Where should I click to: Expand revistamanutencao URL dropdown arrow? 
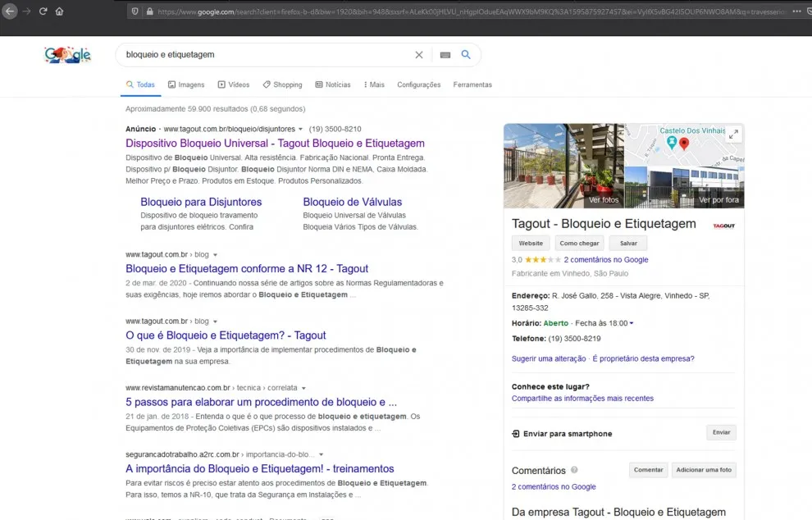[303, 388]
